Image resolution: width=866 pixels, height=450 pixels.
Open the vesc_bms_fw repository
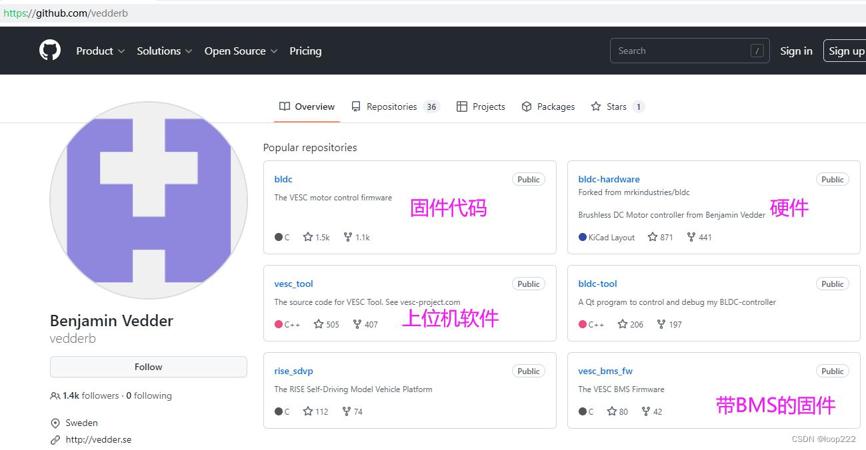(x=605, y=371)
